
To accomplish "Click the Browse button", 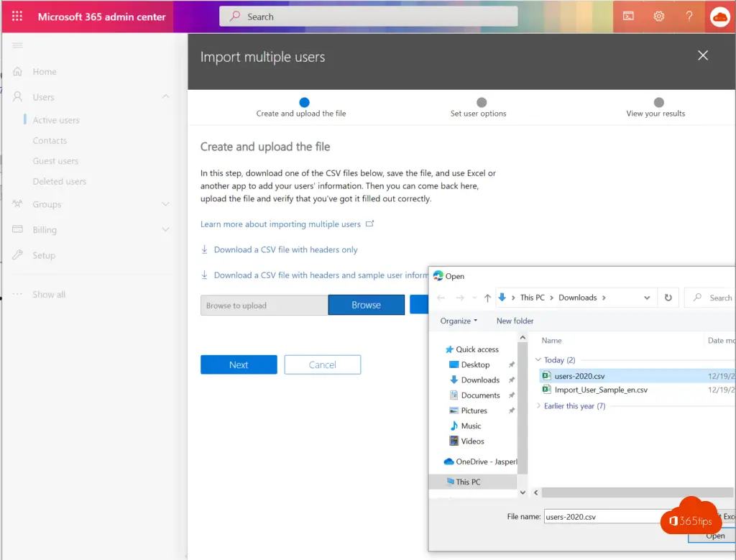I will tap(366, 305).
